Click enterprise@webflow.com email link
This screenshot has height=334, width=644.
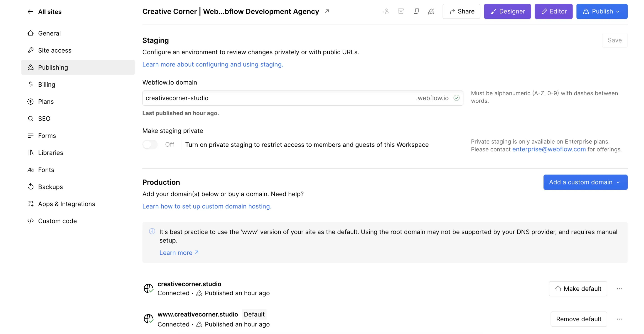point(549,149)
